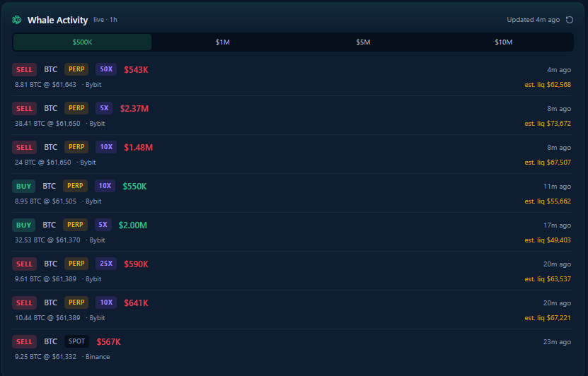Click the 10X badge on the $1.48M trade

pyautogui.click(x=106, y=147)
